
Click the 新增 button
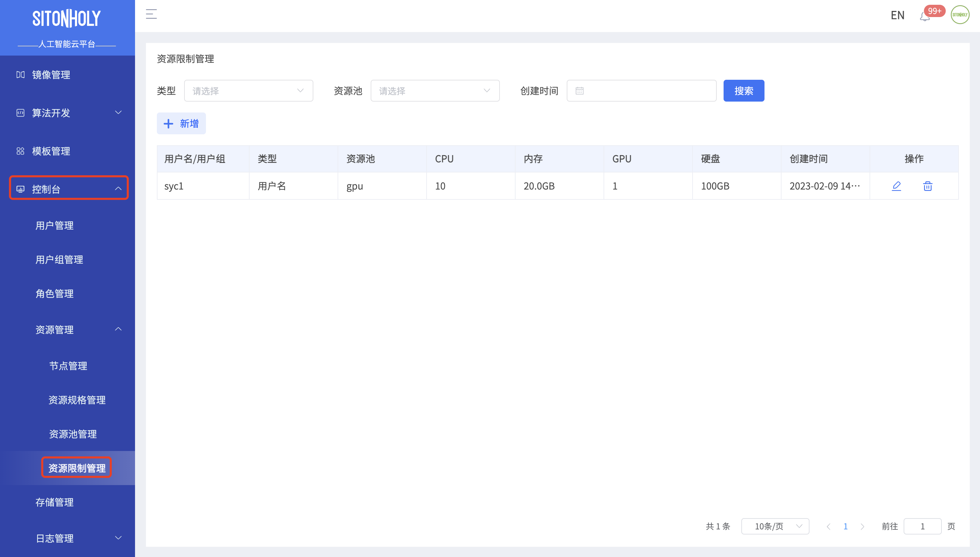(x=181, y=123)
